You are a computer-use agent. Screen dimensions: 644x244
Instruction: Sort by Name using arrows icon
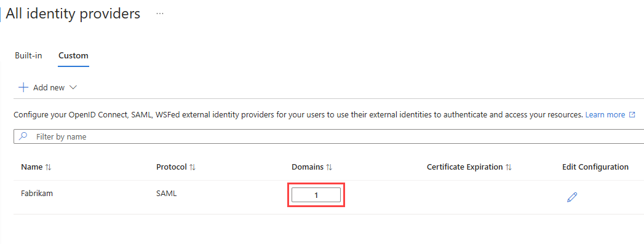pos(49,167)
